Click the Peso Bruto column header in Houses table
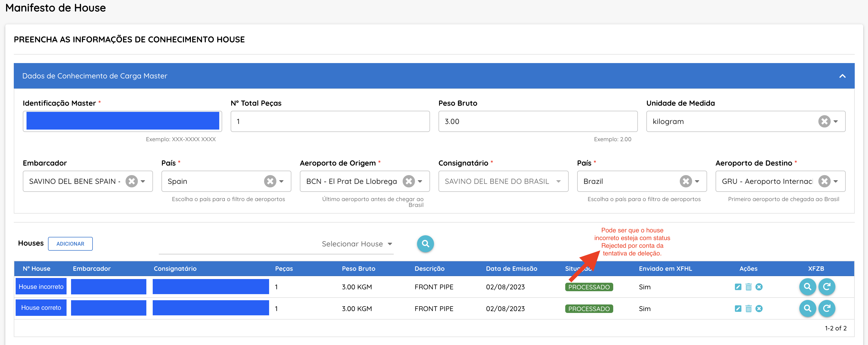Screen dimensions: 868x345 point(358,268)
